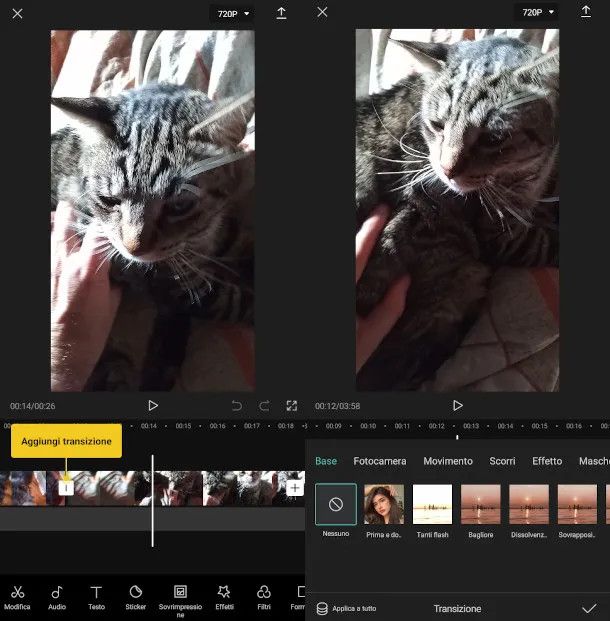
Task: Open the Effetti star tool
Action: pos(224,597)
